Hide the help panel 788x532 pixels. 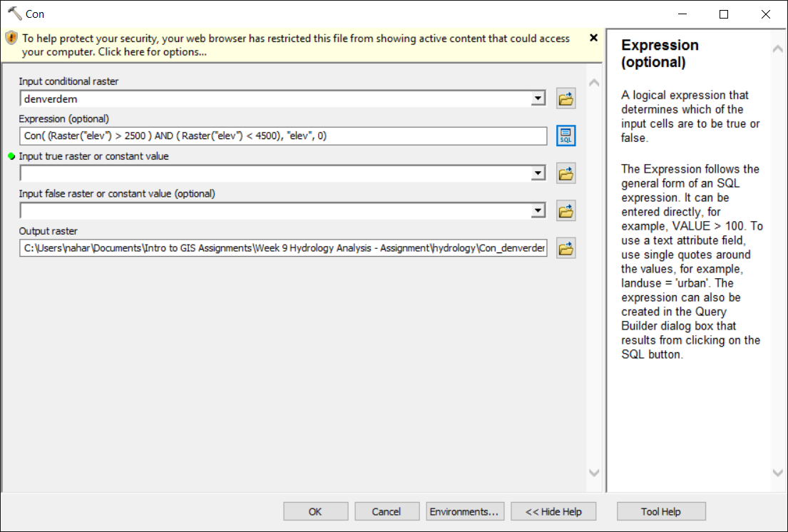[553, 511]
